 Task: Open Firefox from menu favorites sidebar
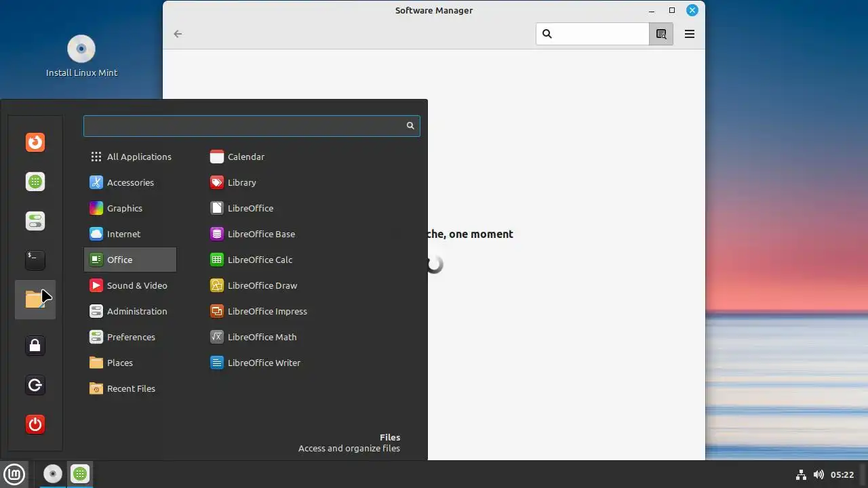point(35,142)
